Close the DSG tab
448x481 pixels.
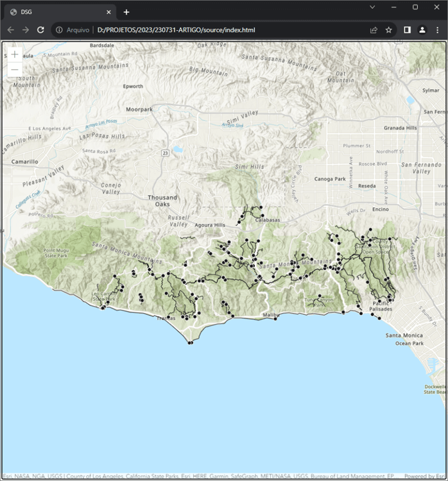click(109, 12)
